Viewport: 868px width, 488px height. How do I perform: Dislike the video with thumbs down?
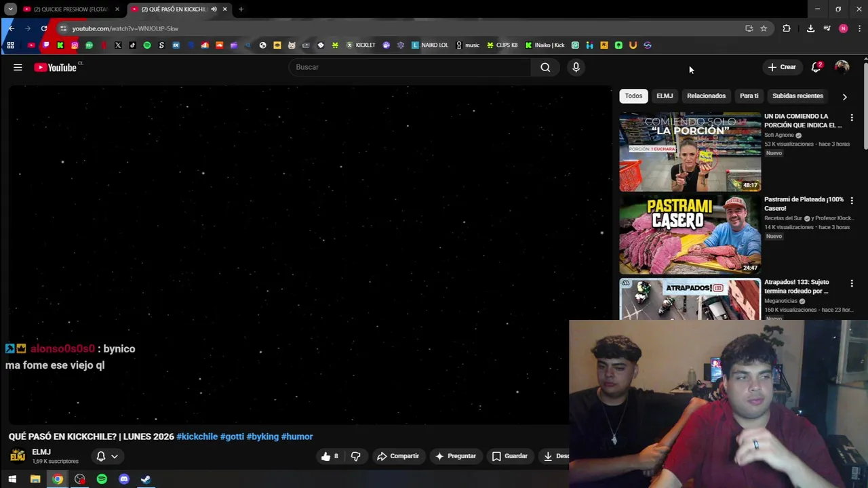pyautogui.click(x=355, y=456)
